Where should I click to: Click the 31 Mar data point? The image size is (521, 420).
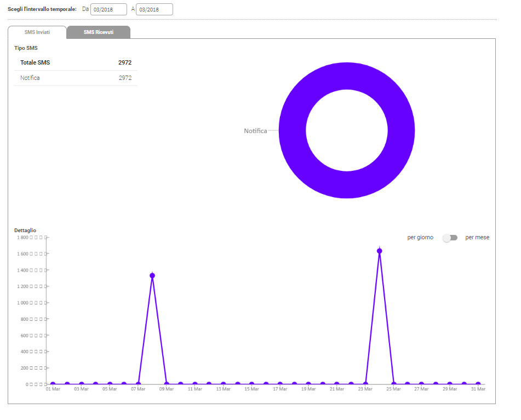click(478, 384)
